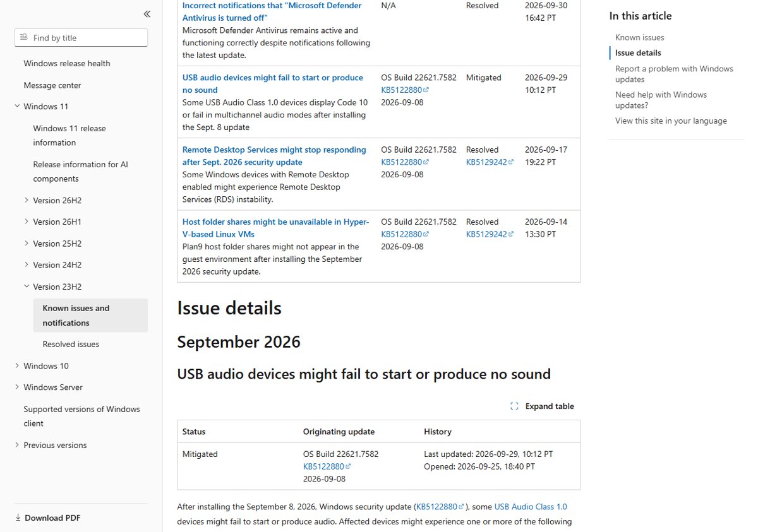
Task: Open Windows release health page
Action: [67, 64]
